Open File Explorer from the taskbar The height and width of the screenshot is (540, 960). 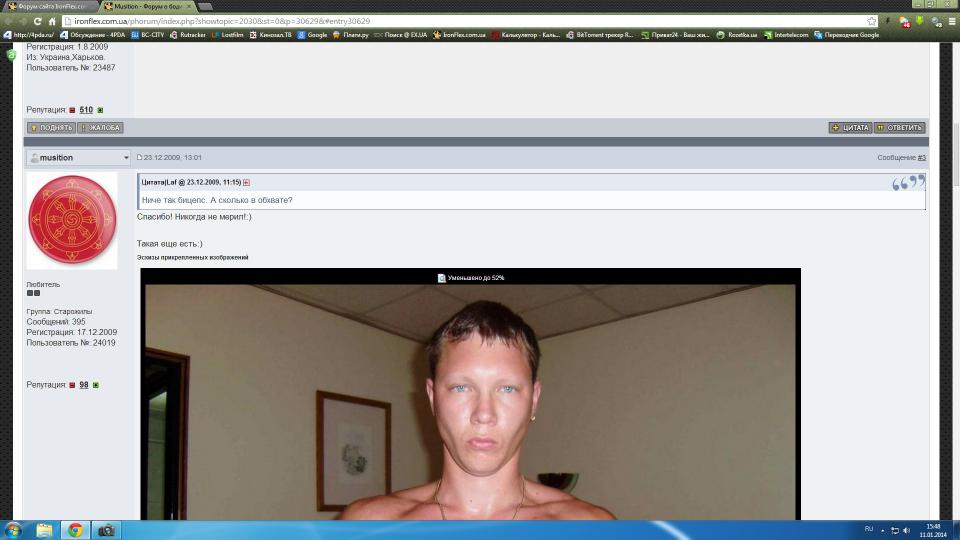tap(45, 530)
